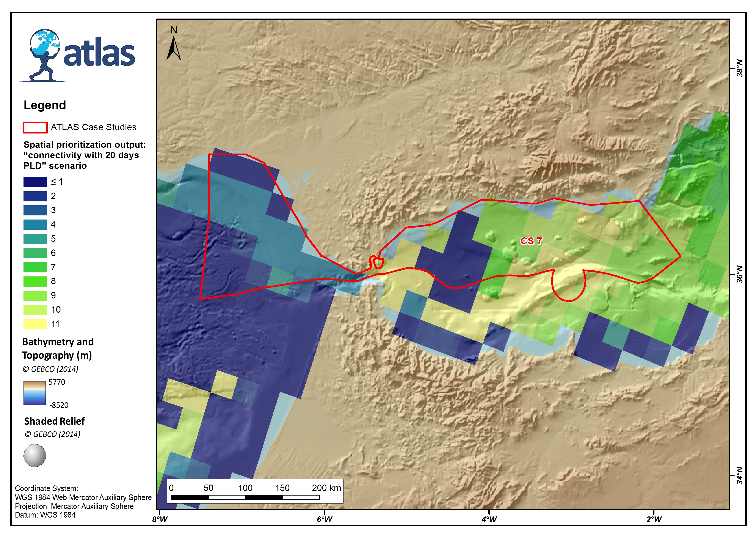This screenshot has height=535, width=756.
Task: Click the '38°N' latitude label
Action: (x=740, y=68)
